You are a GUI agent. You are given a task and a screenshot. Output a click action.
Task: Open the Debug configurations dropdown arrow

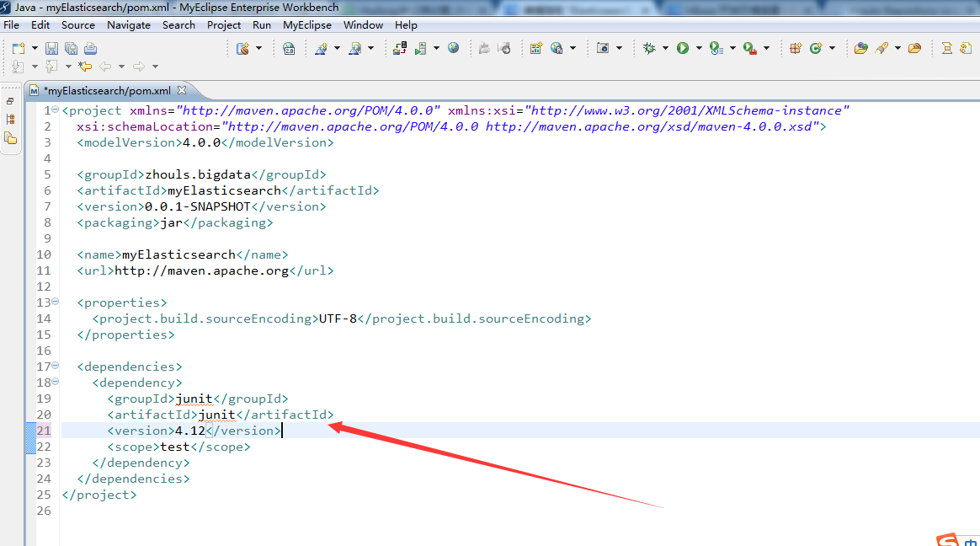[x=665, y=48]
